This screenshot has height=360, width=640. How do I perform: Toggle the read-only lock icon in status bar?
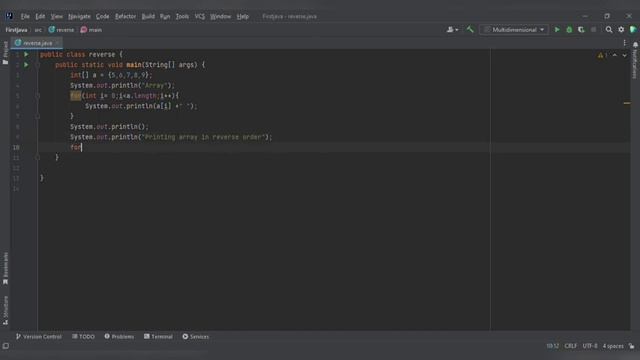click(x=631, y=346)
